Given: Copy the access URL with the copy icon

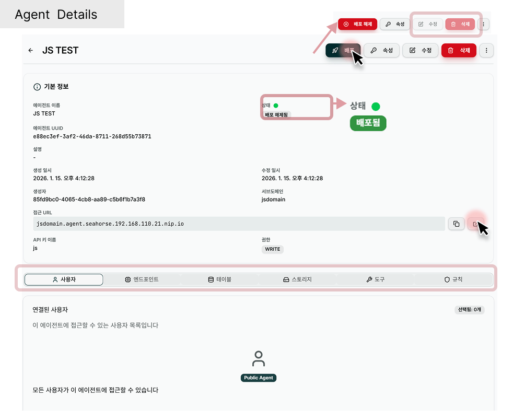Looking at the screenshot, I should 457,224.
